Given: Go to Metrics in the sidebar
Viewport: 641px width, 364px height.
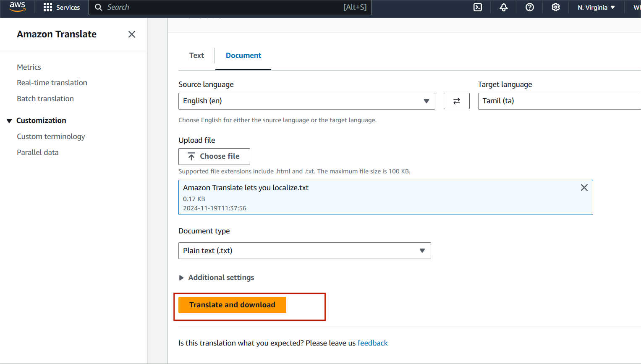Looking at the screenshot, I should click(29, 67).
